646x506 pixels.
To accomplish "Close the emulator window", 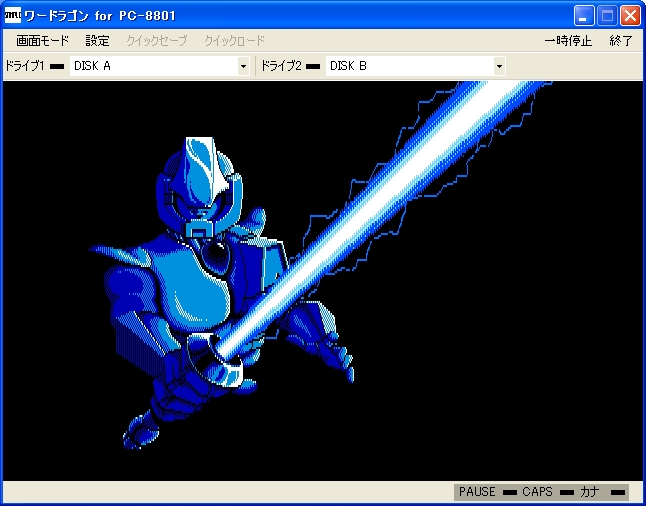I will coord(630,16).
